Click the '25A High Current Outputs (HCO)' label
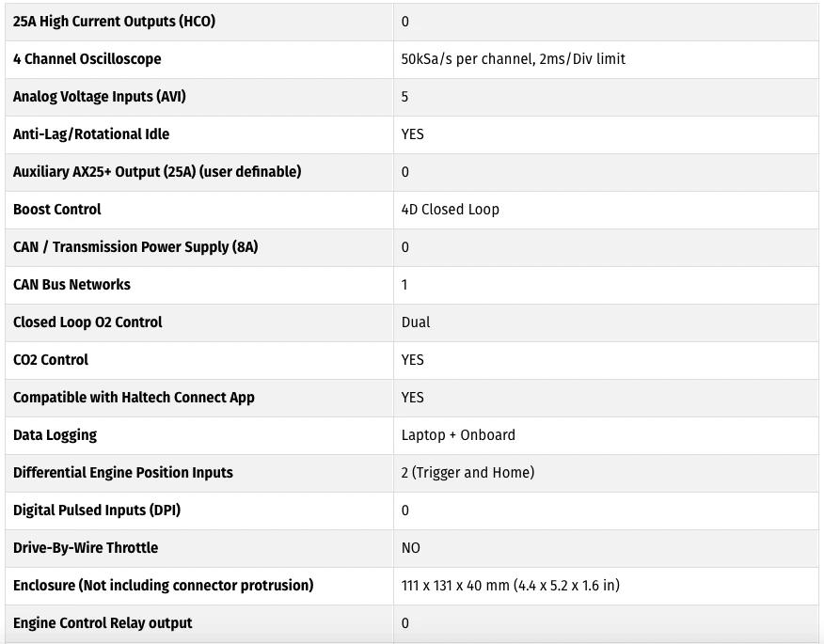 [114, 22]
